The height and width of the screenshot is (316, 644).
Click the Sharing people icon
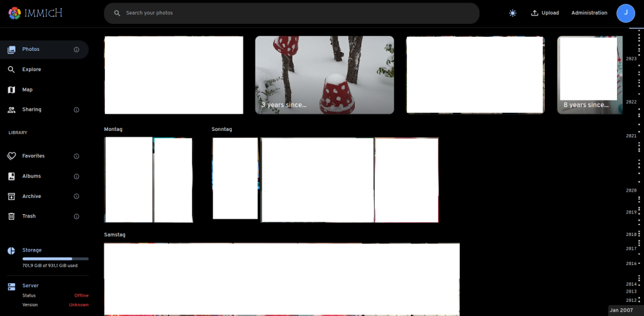coord(12,110)
